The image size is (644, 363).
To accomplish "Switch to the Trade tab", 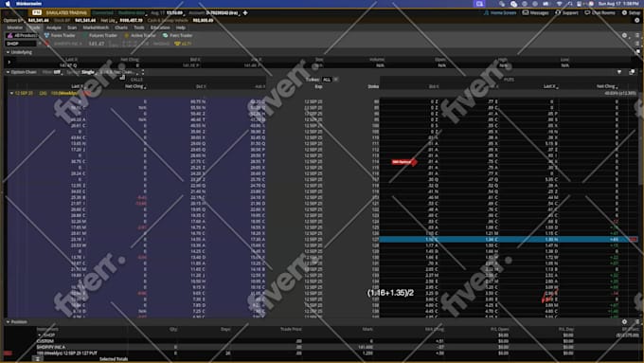I will pos(34,27).
